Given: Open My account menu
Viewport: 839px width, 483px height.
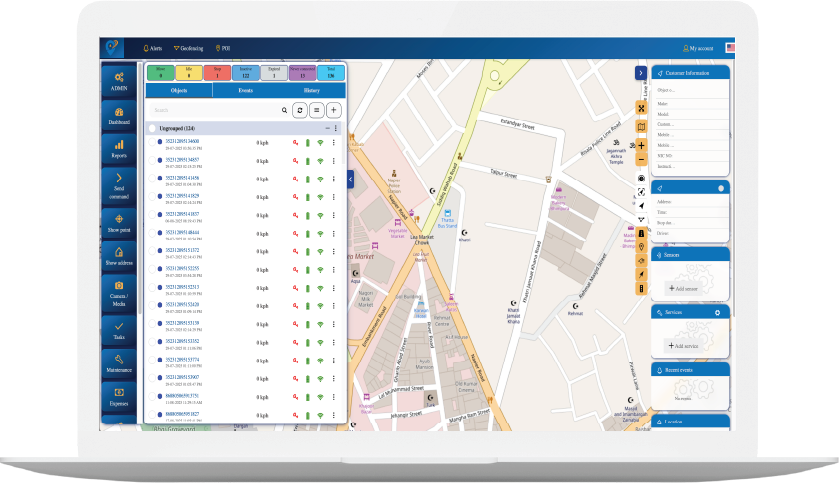Looking at the screenshot, I should tap(697, 48).
